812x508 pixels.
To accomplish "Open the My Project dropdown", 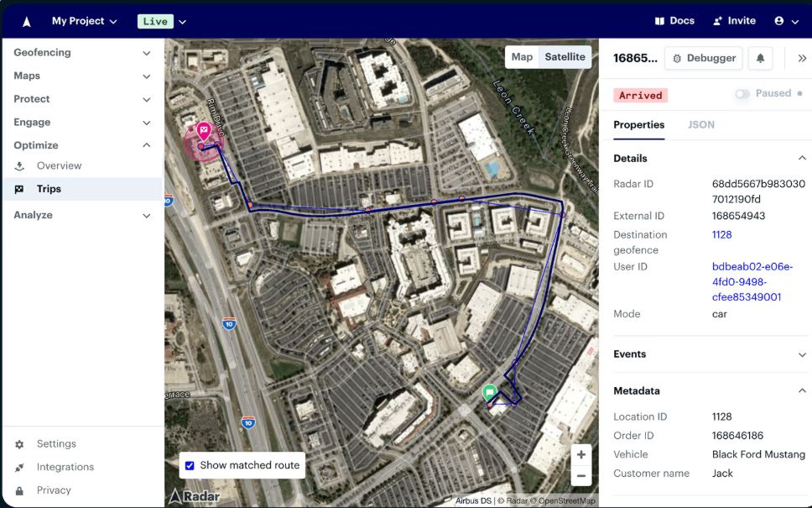I will click(x=84, y=21).
